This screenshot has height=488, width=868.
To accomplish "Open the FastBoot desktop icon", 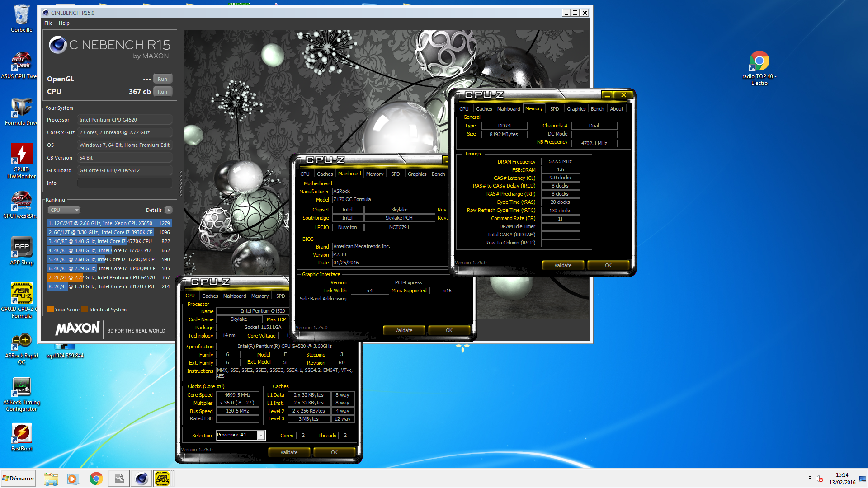I will 21,437.
